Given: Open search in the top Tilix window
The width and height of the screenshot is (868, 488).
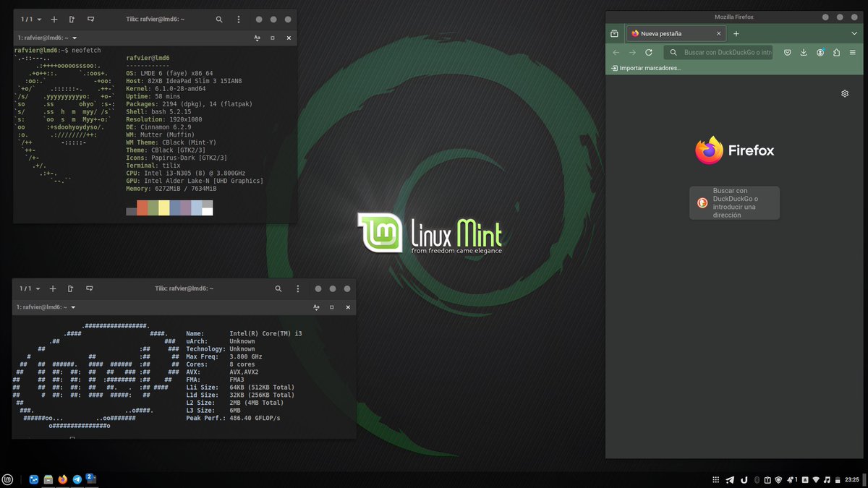Looking at the screenshot, I should click(219, 20).
